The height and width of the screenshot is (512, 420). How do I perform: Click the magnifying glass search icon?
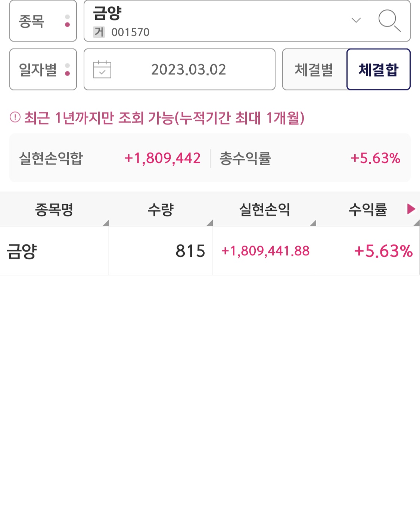point(389,21)
